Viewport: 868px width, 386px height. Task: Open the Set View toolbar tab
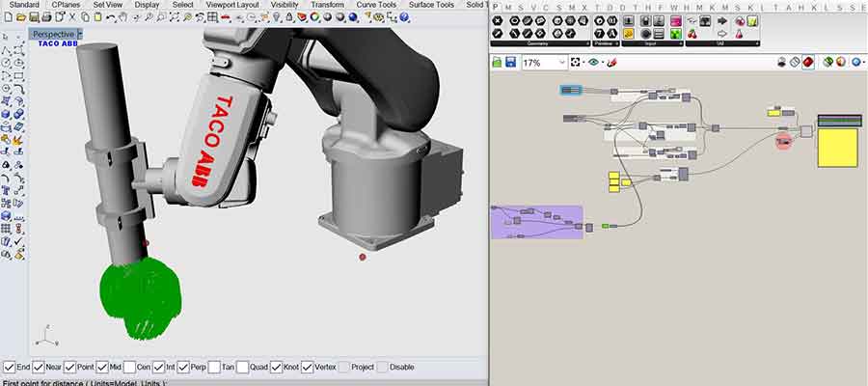point(107,5)
